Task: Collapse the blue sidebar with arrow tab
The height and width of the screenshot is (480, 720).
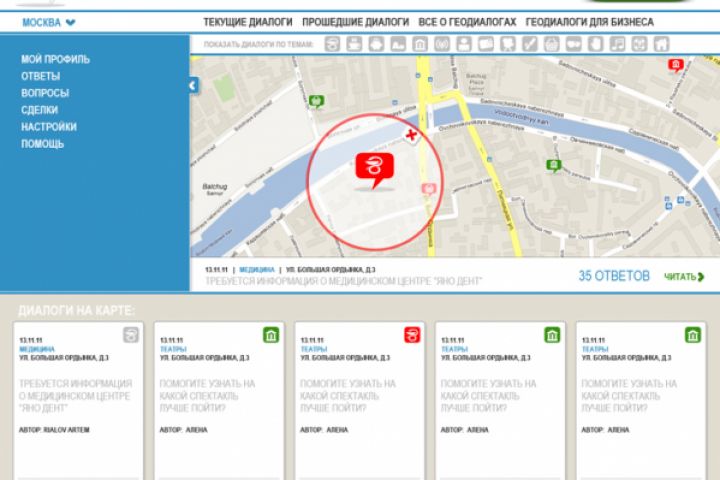Action: 194,85
